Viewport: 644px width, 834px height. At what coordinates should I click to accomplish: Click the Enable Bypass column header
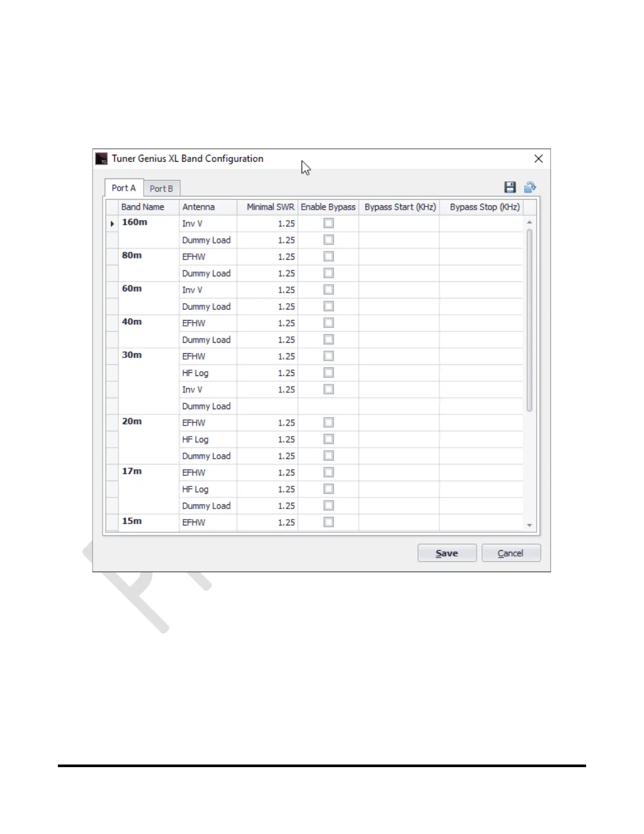[328, 207]
